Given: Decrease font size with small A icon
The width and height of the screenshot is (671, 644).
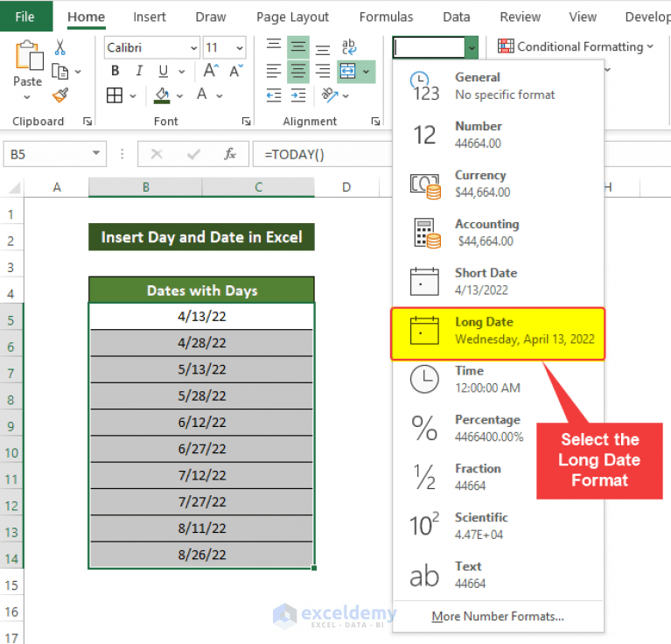Looking at the screenshot, I should [x=236, y=71].
